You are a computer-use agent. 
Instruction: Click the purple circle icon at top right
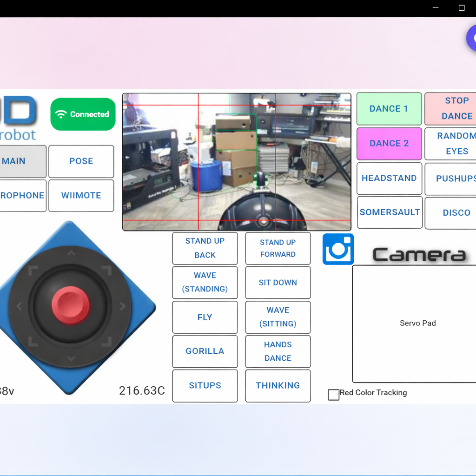[471, 39]
